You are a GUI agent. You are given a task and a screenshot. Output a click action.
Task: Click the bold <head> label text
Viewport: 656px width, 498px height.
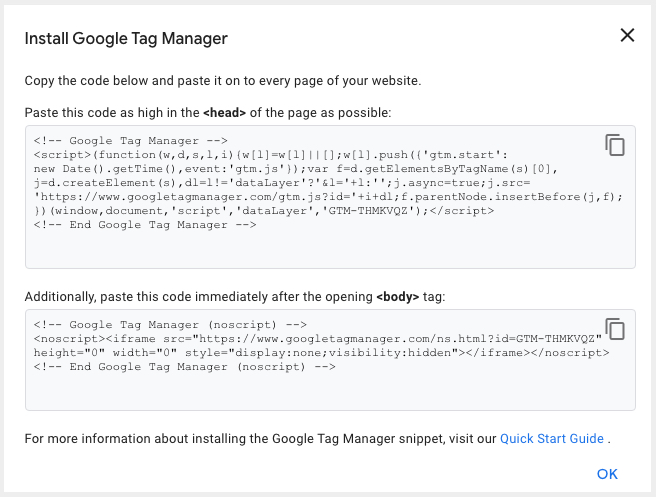[224, 113]
